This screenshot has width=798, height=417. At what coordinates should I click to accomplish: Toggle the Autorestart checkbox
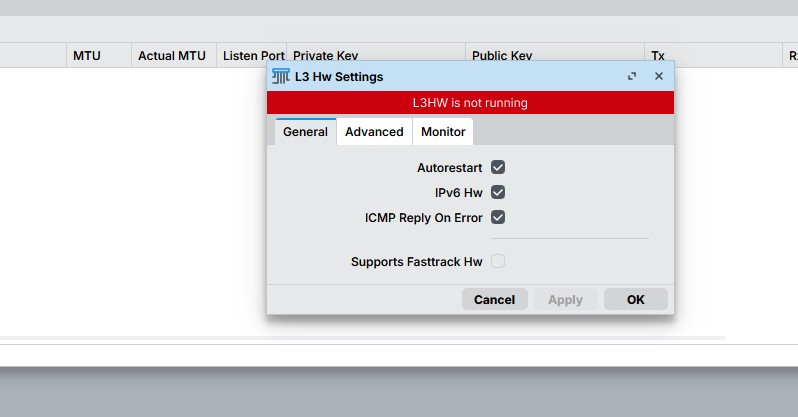[x=498, y=167]
